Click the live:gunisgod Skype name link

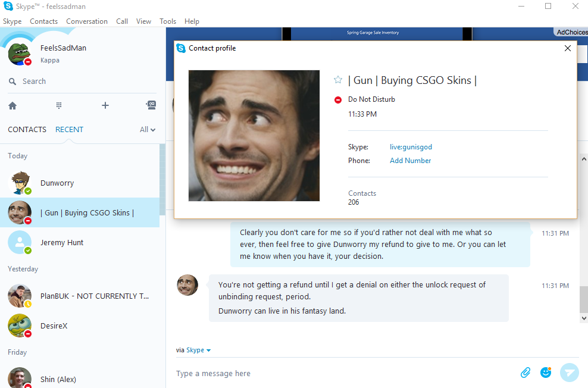pyautogui.click(x=411, y=147)
